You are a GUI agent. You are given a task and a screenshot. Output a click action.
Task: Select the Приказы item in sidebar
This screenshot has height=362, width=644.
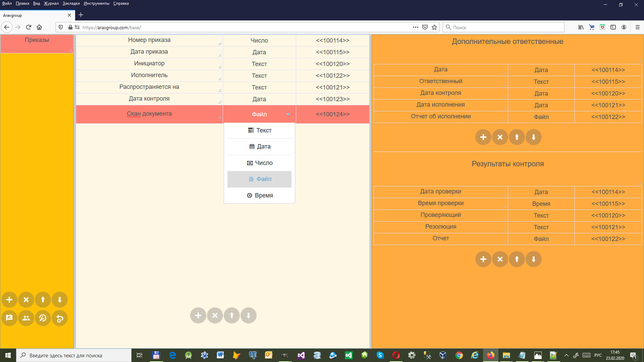click(x=37, y=40)
